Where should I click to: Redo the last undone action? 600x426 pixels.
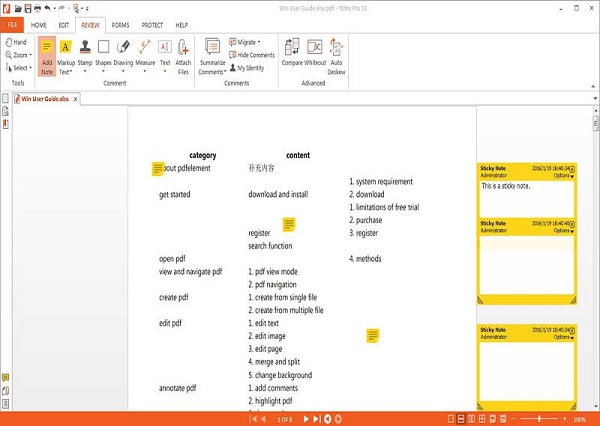pos(61,8)
